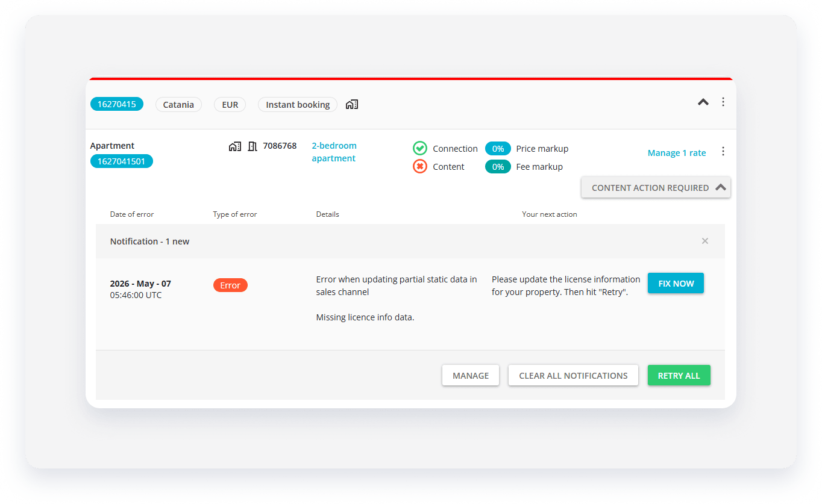Image resolution: width=822 pixels, height=504 pixels.
Task: Click the green Connection check icon
Action: click(x=420, y=148)
